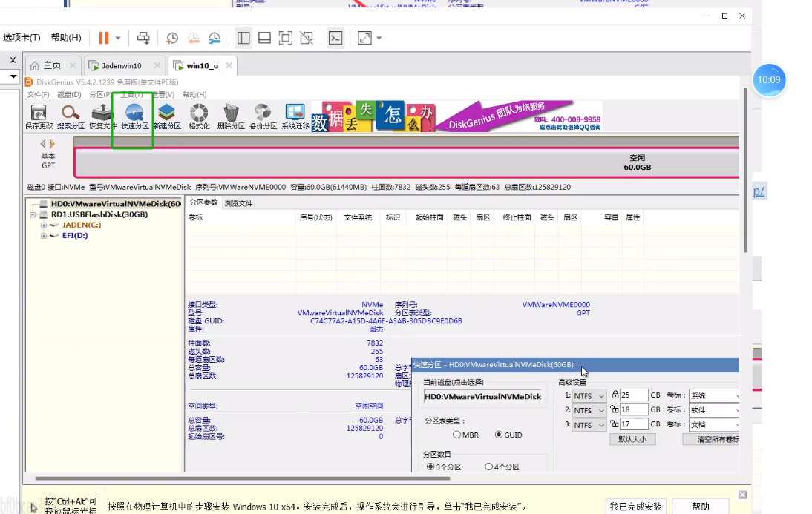Toggle the VMware library sidebar view icon

pos(243,38)
